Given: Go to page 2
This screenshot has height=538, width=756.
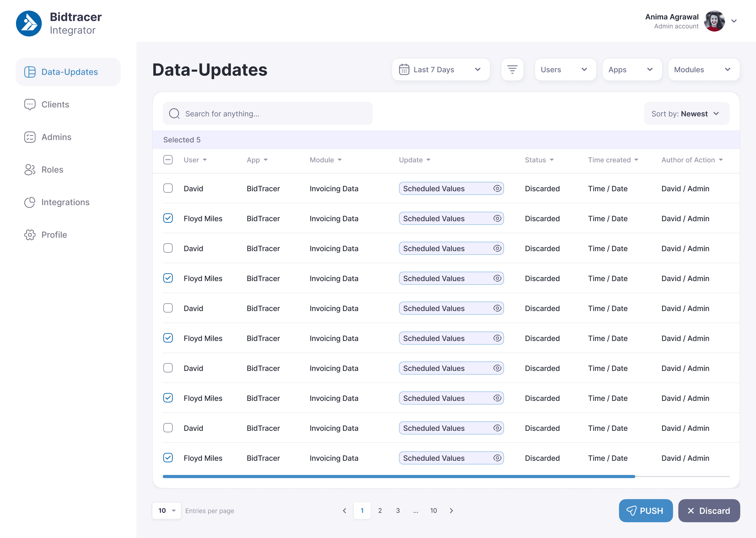Looking at the screenshot, I should [x=380, y=510].
